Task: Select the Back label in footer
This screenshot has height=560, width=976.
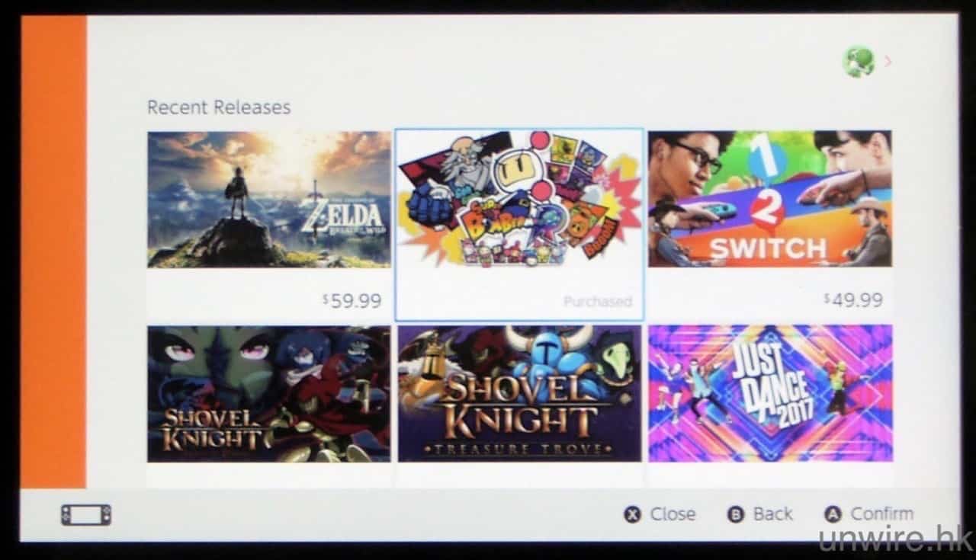Action: coord(773,514)
